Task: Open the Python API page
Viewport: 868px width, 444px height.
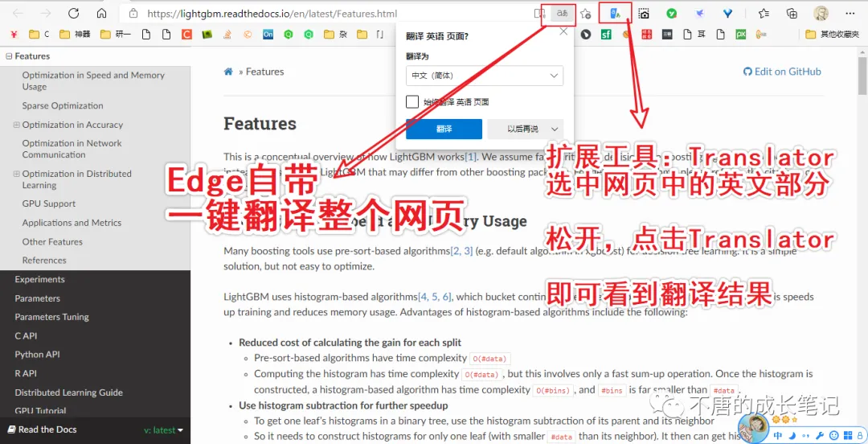Action: pos(37,355)
